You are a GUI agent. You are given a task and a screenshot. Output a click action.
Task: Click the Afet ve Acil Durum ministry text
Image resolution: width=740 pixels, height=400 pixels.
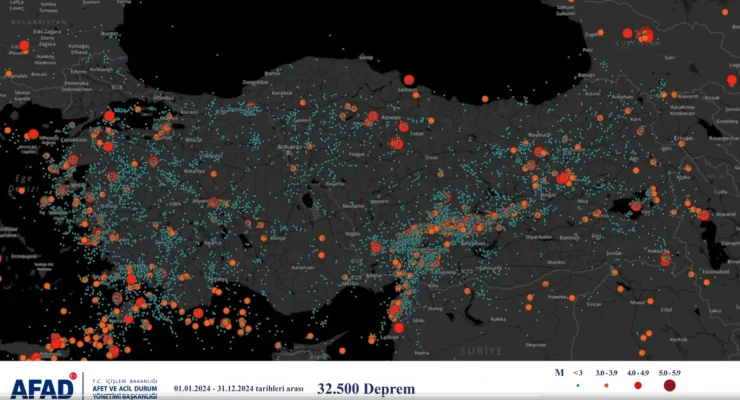tap(124, 389)
